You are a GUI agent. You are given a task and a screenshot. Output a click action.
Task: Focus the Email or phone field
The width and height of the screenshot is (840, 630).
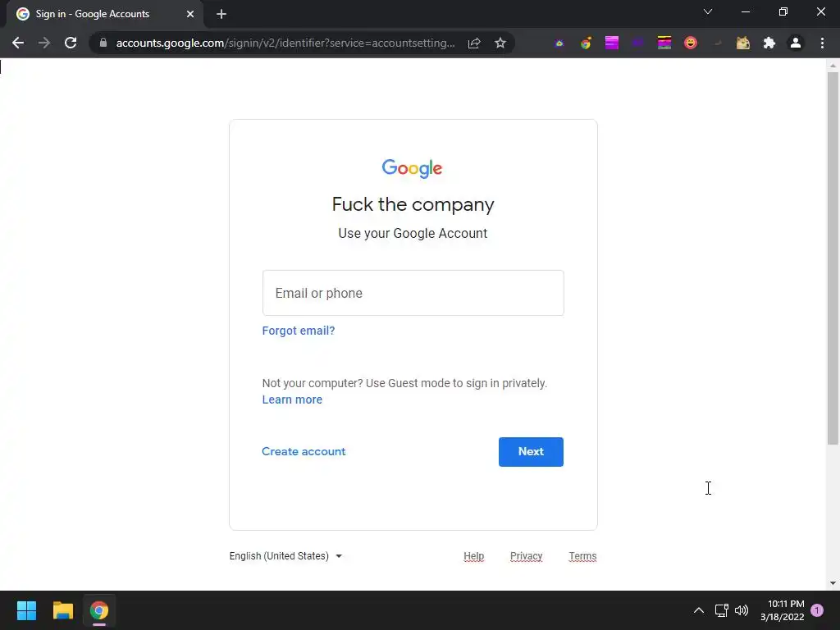pos(413,293)
